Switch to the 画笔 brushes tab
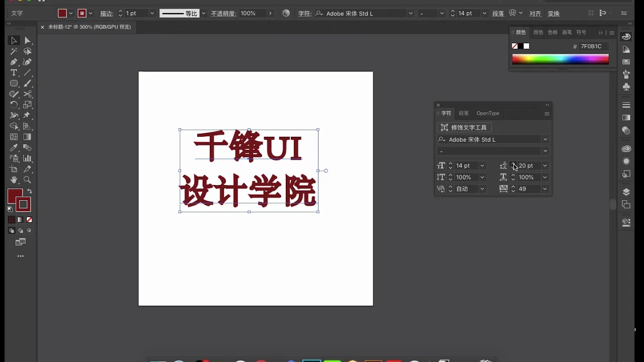Image resolution: width=644 pixels, height=362 pixels. click(x=567, y=32)
